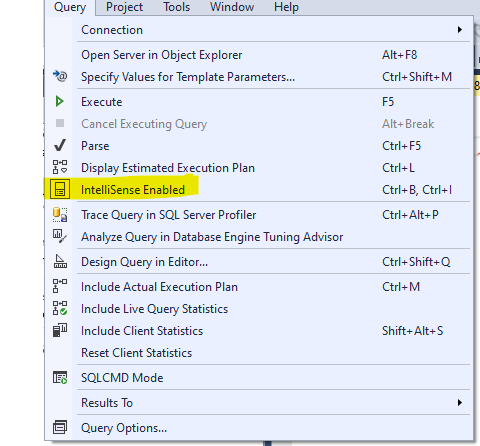
Task: Open the Help menu
Action: click(x=286, y=7)
